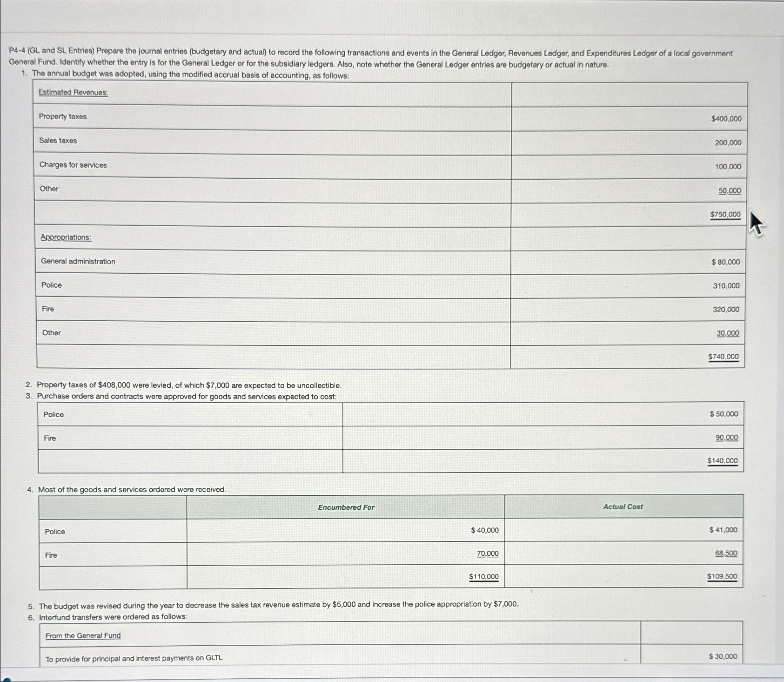Select the Property taxes row in the budget table

coord(62,116)
